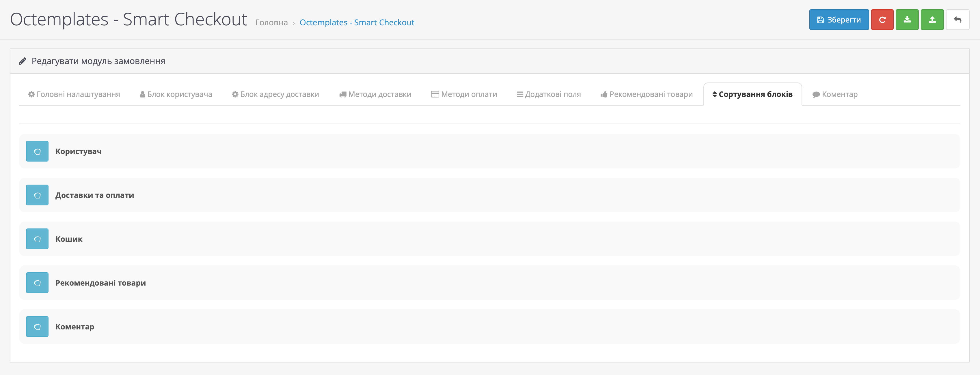
Task: Open the Коментар tab
Action: [835, 94]
